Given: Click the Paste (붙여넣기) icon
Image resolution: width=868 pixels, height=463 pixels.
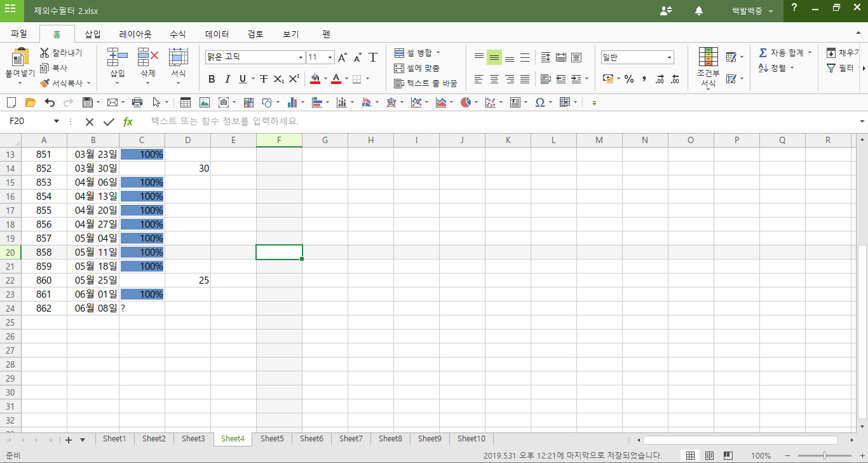Looking at the screenshot, I should (x=20, y=59).
